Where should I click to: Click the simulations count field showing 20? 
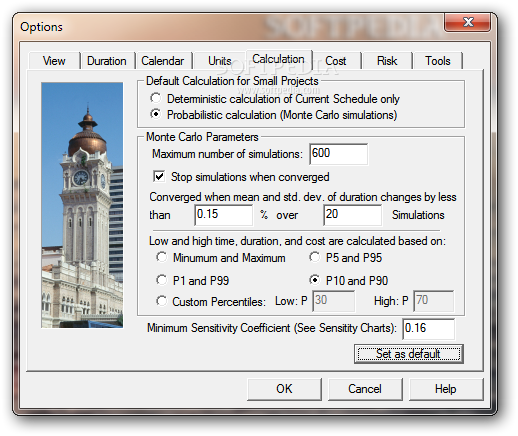point(353,215)
